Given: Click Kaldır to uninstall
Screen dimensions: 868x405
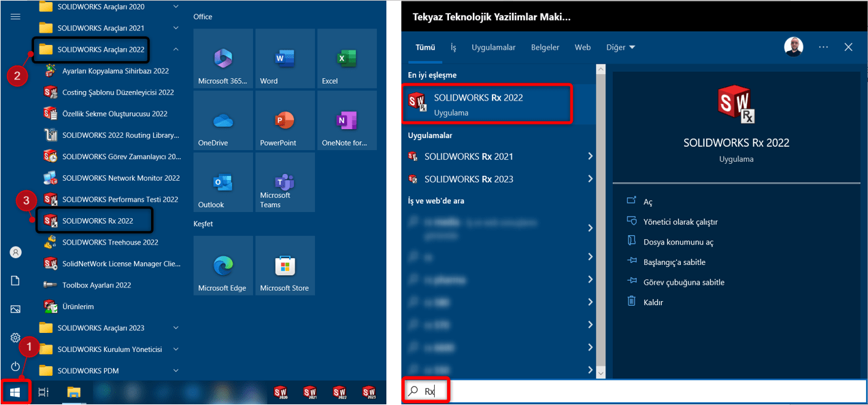Looking at the screenshot, I should tap(653, 302).
